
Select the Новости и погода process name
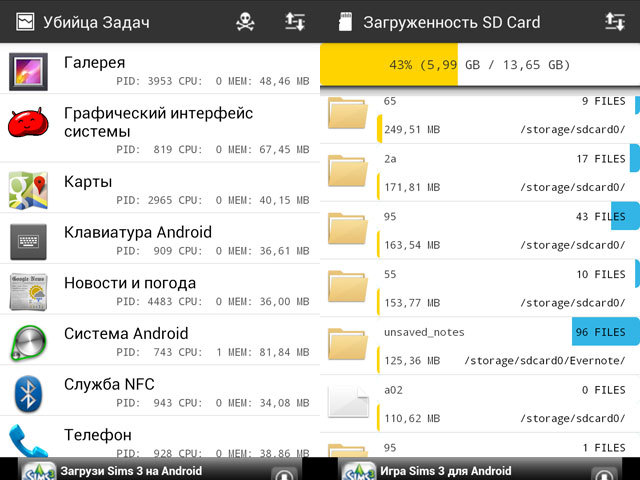pos(130,283)
